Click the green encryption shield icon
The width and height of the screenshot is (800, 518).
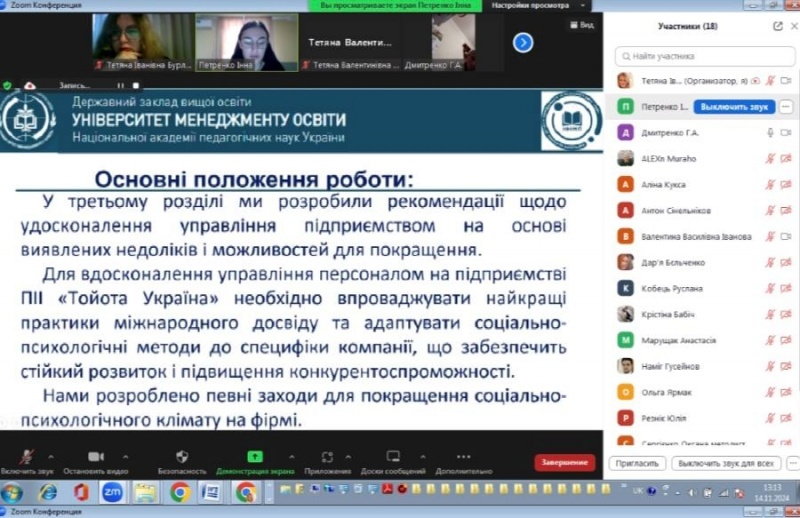(x=7, y=86)
